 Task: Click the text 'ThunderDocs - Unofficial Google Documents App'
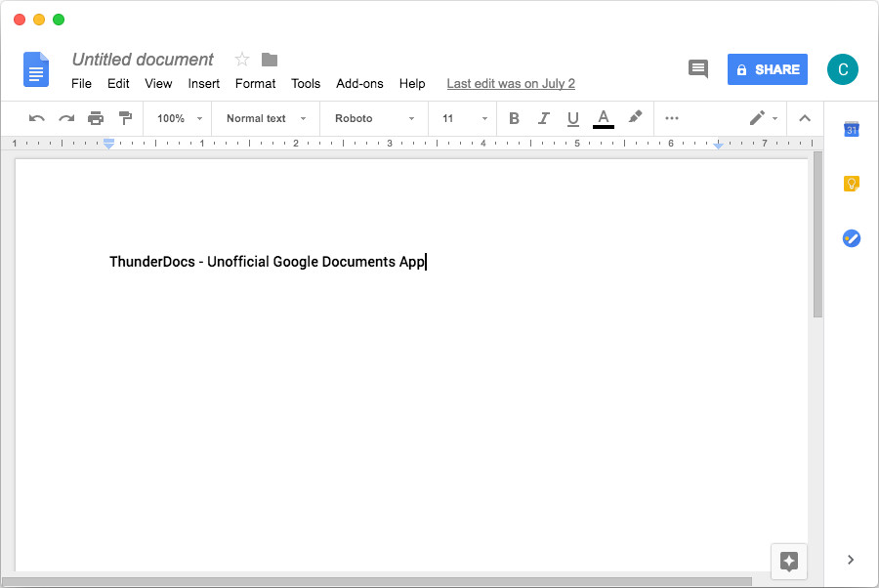pyautogui.click(x=267, y=262)
